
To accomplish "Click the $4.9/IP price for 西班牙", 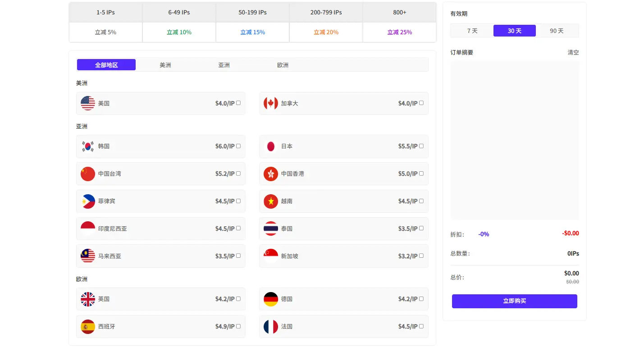I will [x=225, y=326].
